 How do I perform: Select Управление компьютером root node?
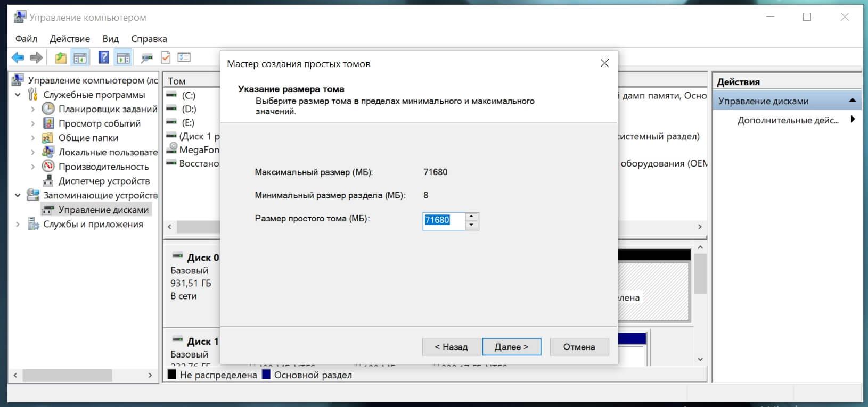click(86, 80)
